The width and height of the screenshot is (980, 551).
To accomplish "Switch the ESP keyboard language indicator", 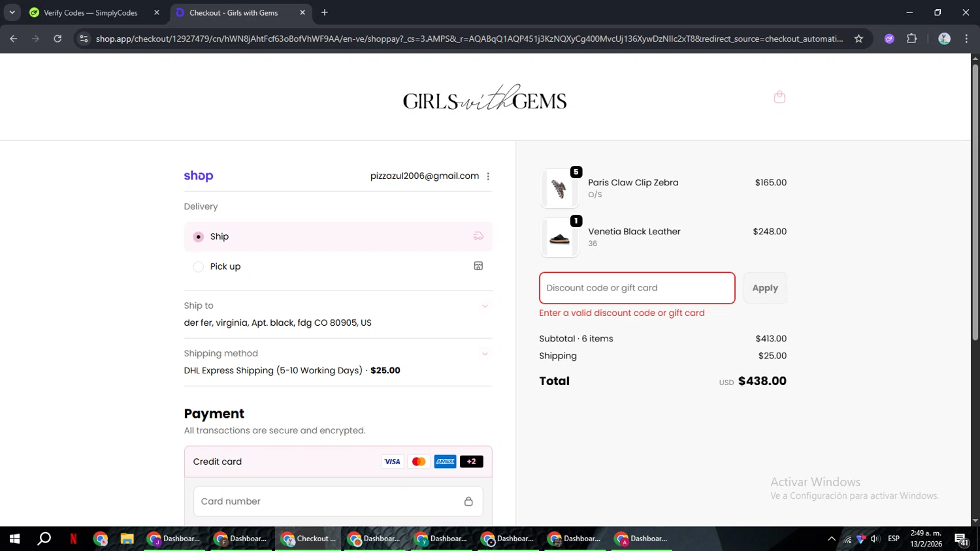I will click(x=894, y=539).
